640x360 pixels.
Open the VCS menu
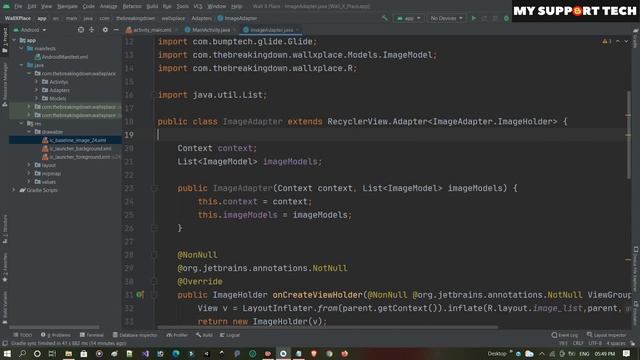tap(198, 7)
